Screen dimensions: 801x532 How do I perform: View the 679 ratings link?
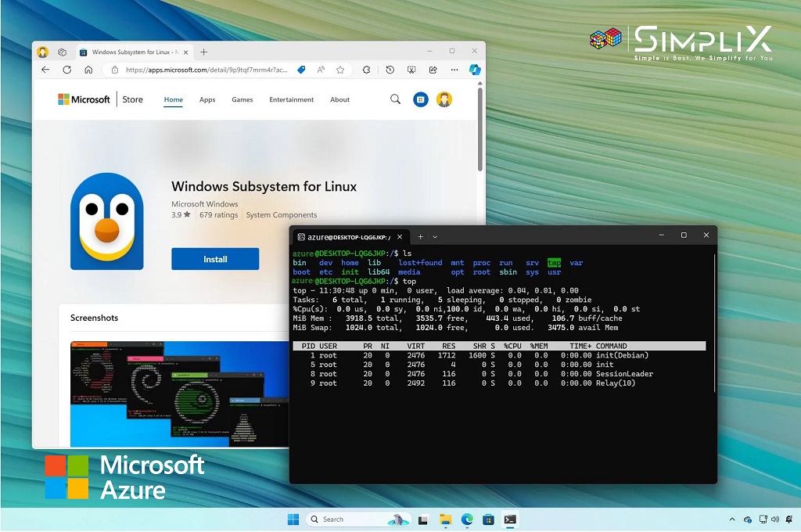tap(219, 215)
